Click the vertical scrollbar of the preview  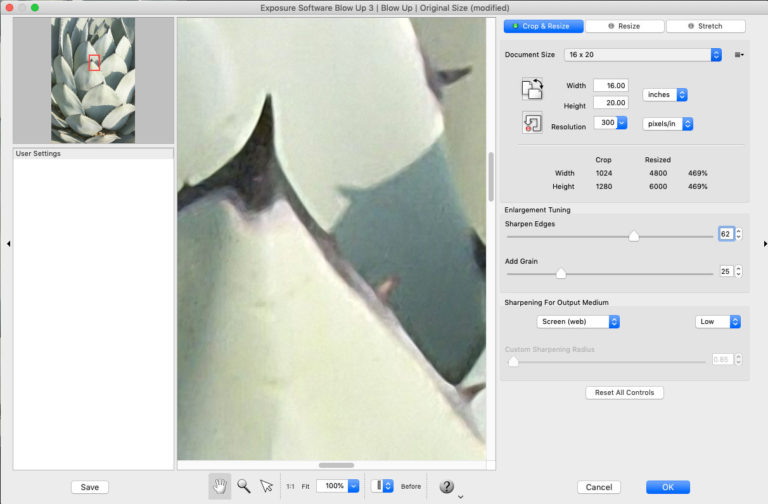click(491, 176)
